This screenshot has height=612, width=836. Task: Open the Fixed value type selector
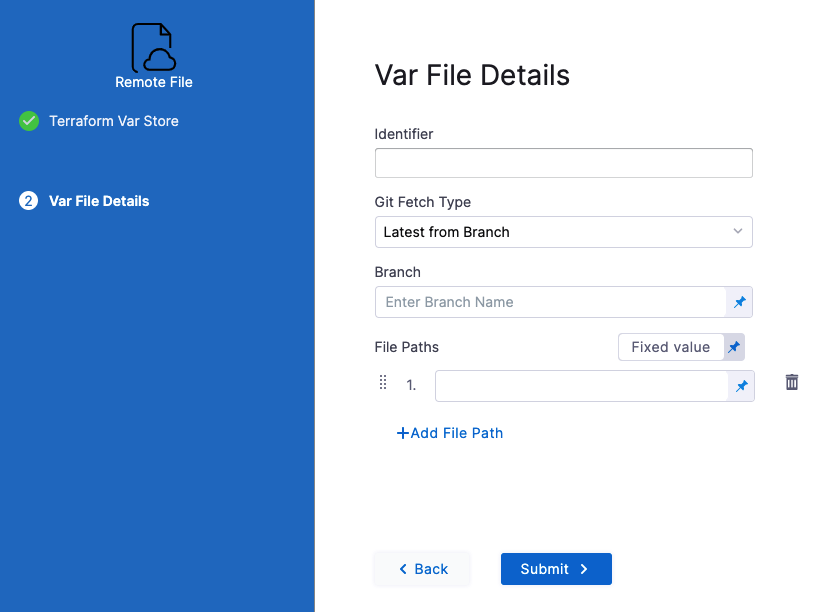click(x=670, y=347)
